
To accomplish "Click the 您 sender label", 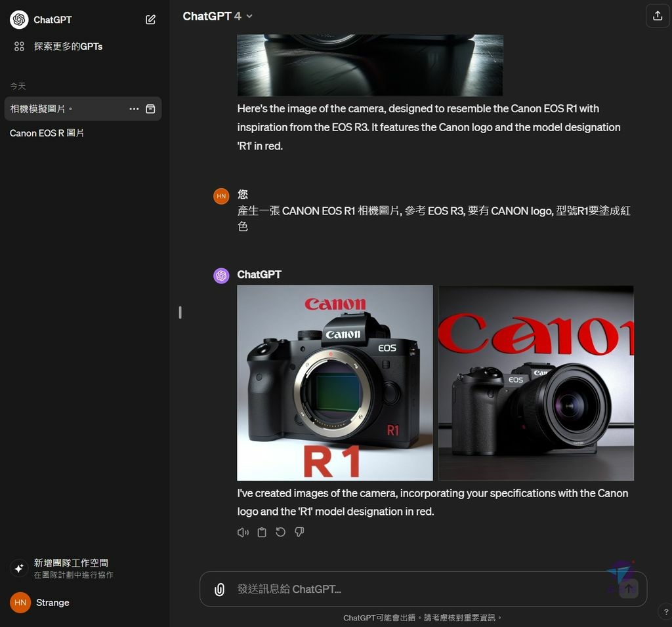I will (243, 194).
